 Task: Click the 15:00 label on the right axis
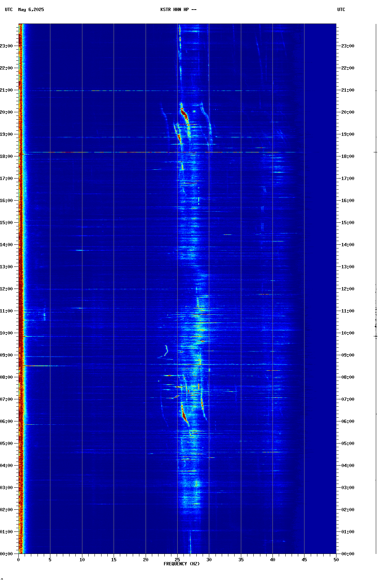348,223
